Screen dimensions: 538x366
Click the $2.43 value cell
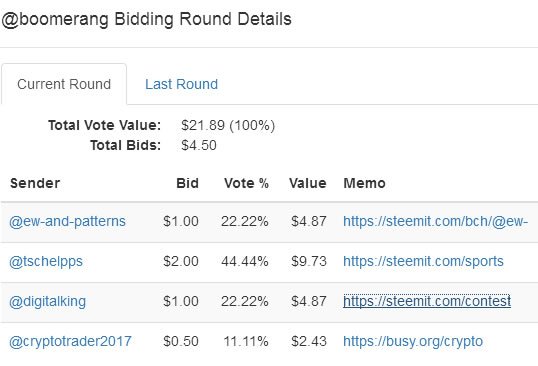tap(309, 341)
